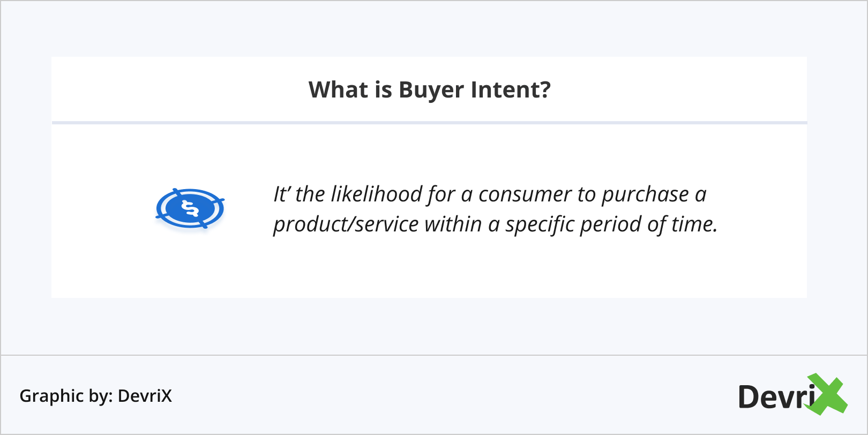
Task: Click the divider line under the heading
Action: click(x=429, y=123)
